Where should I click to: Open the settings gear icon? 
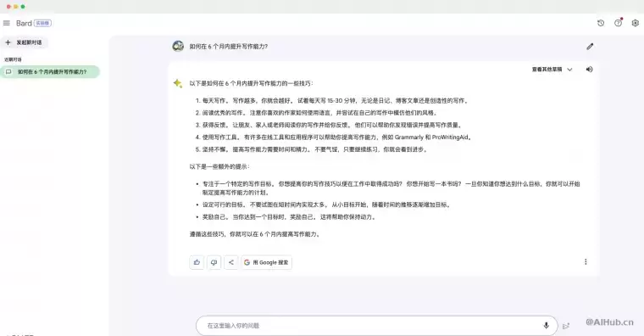click(635, 23)
